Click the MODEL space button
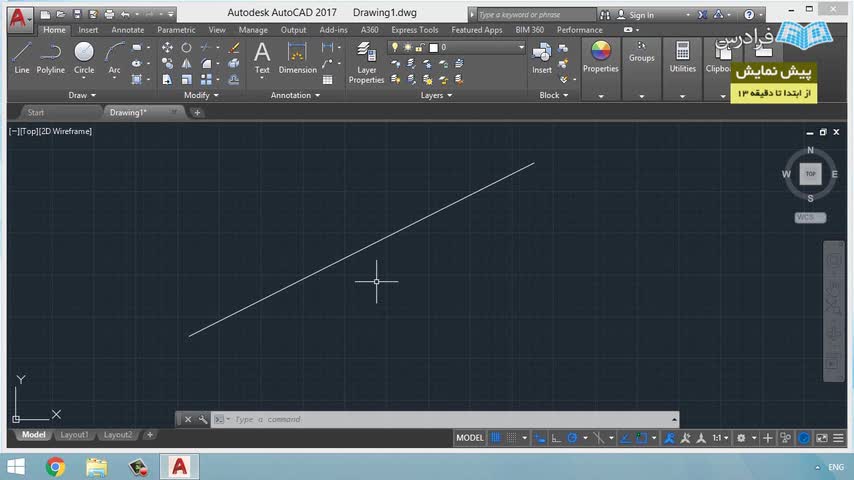The image size is (854, 480). tap(469, 438)
